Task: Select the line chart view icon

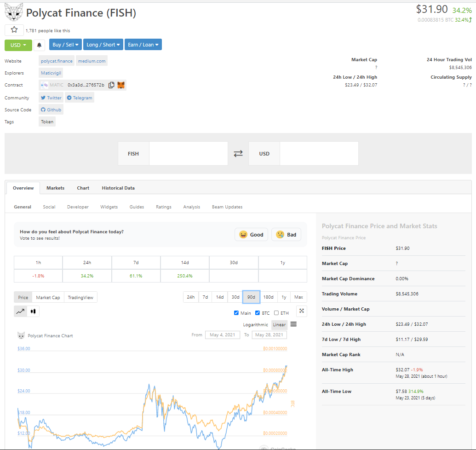Action: [20, 311]
